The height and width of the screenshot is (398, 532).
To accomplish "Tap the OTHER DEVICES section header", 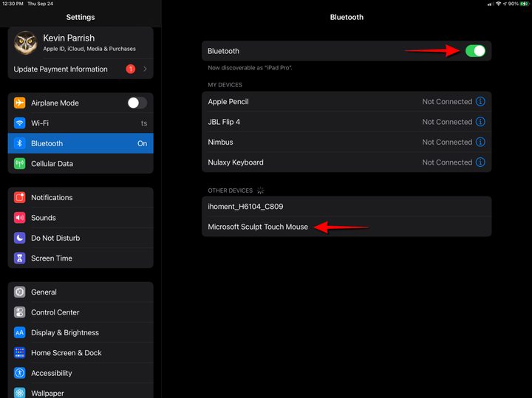I will [x=230, y=191].
